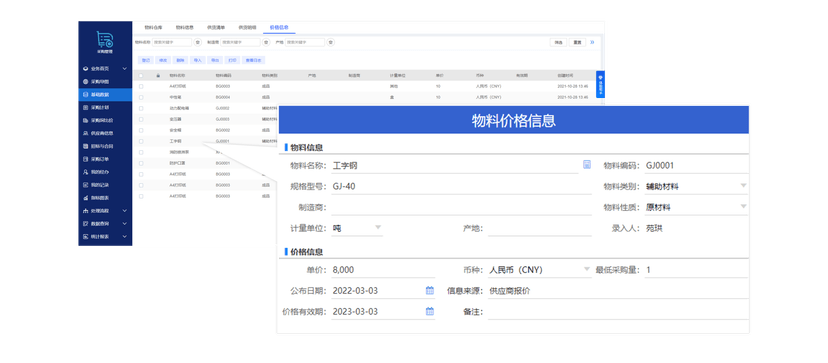Open the 计量单位 dropdown showing 吨
The image size is (828, 363).
click(357, 228)
